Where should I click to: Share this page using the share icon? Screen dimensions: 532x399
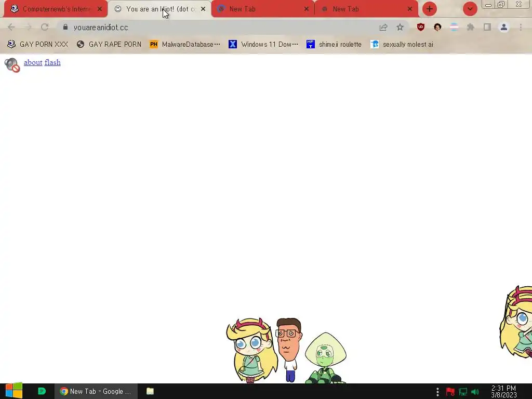pyautogui.click(x=383, y=27)
